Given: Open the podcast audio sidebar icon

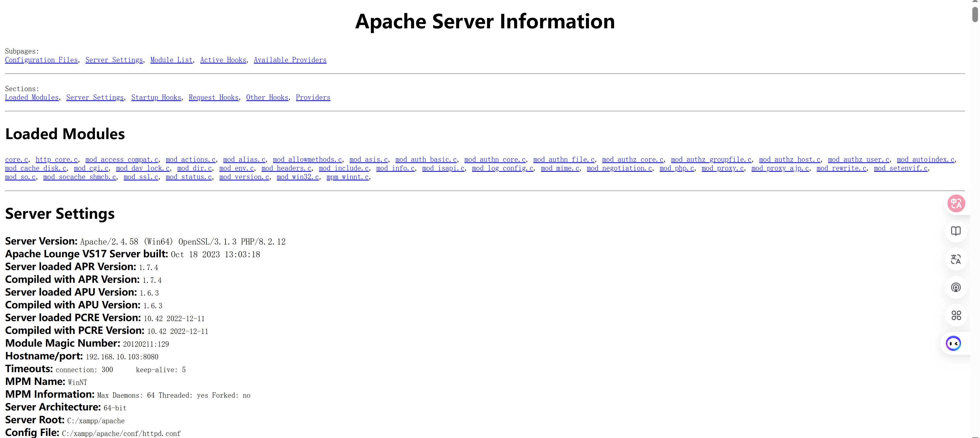Looking at the screenshot, I should tap(956, 287).
